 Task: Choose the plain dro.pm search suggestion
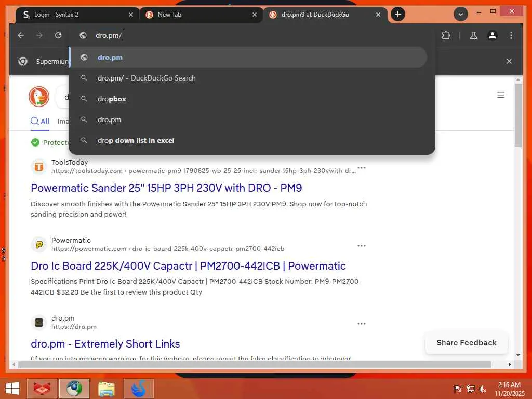tap(248, 120)
